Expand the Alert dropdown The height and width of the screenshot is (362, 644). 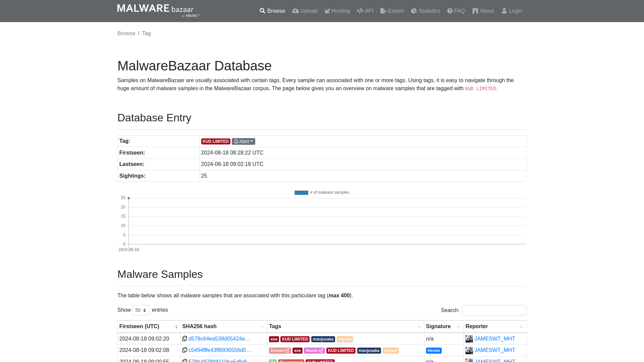click(243, 141)
